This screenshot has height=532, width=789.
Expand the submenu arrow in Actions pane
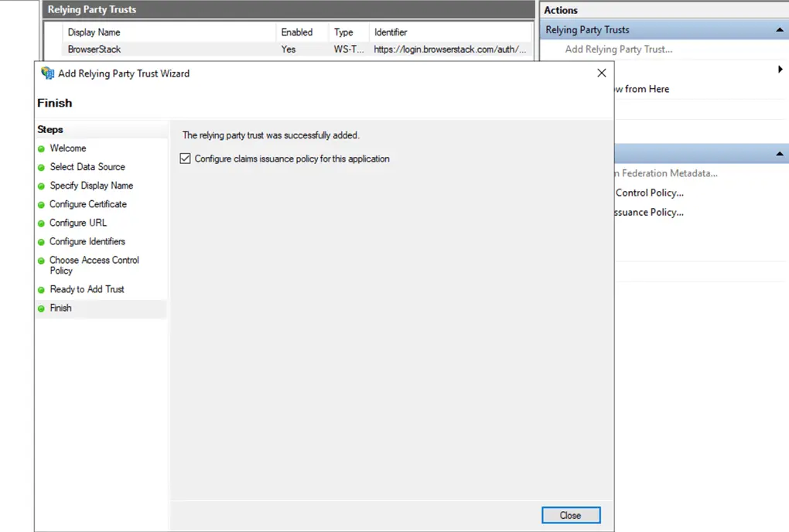click(x=780, y=70)
